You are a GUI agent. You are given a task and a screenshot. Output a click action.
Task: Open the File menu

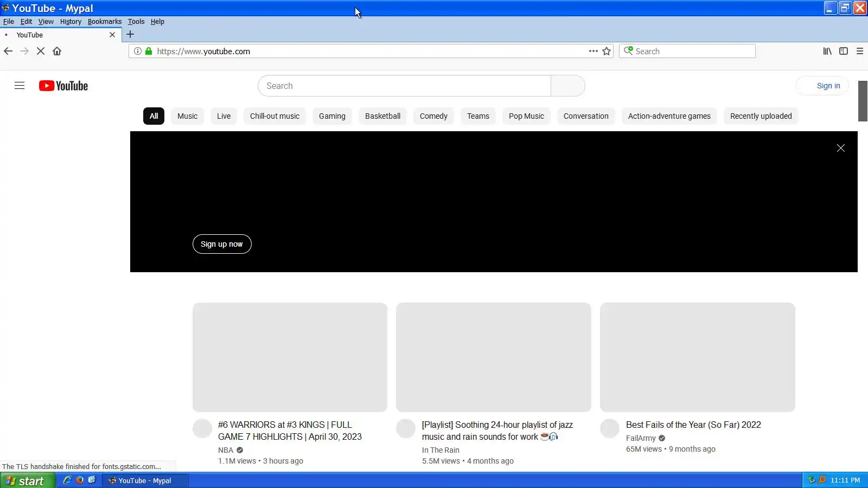[x=9, y=22]
